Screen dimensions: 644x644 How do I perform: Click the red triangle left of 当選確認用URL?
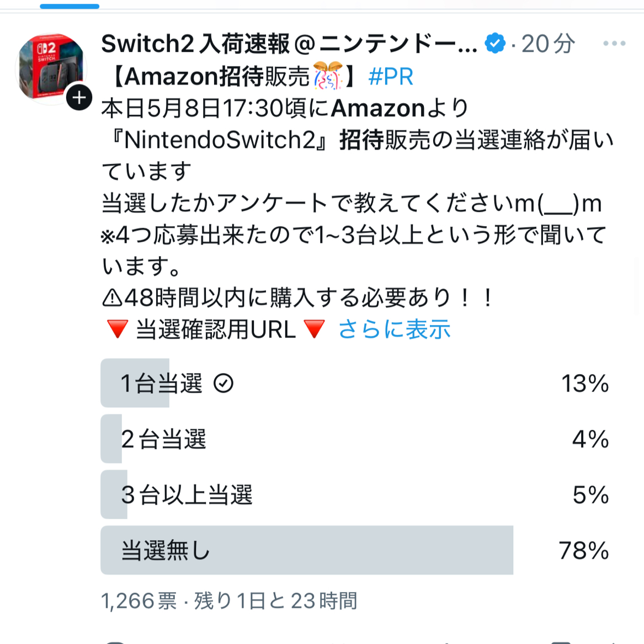118,329
